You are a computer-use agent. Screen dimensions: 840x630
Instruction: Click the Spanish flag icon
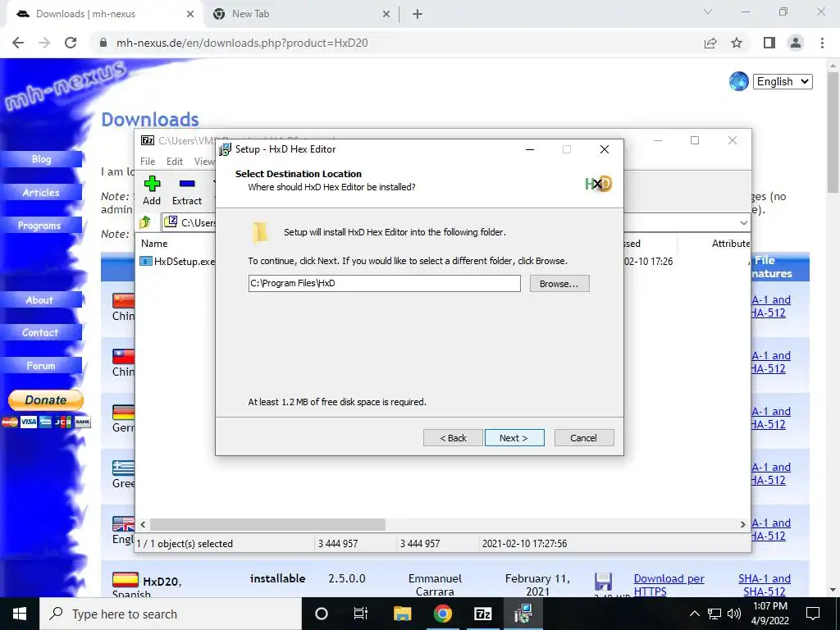[x=125, y=579]
